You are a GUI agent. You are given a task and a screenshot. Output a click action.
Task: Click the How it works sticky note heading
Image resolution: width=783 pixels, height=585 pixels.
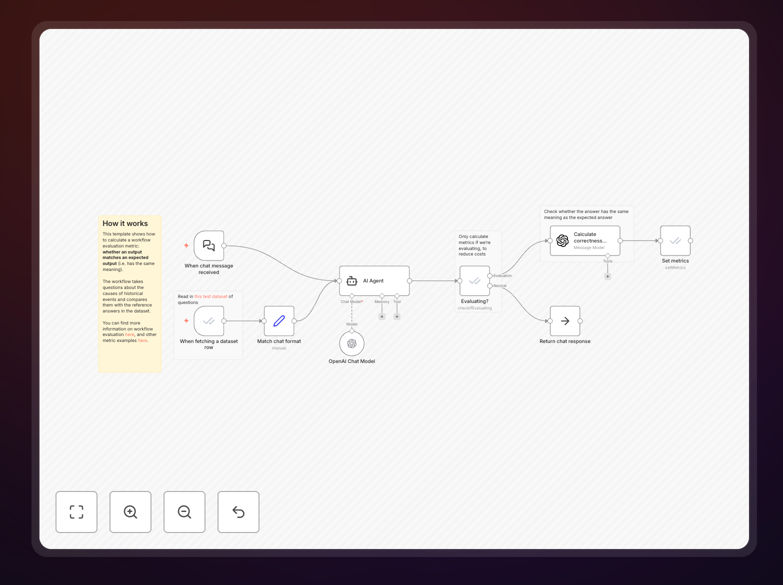[x=125, y=223]
